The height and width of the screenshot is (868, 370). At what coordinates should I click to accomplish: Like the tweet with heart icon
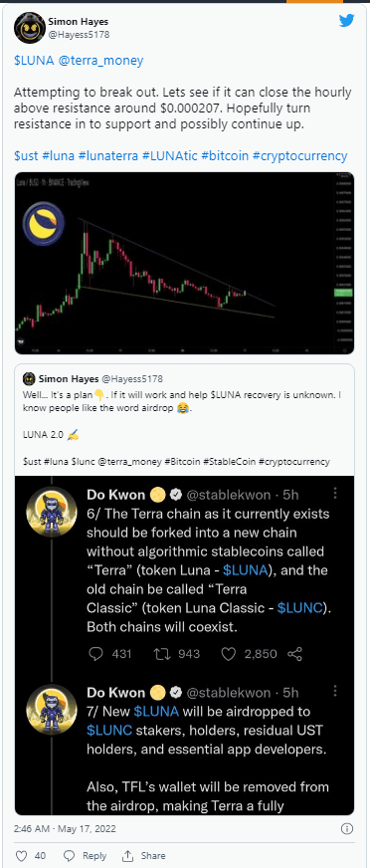click(x=23, y=855)
